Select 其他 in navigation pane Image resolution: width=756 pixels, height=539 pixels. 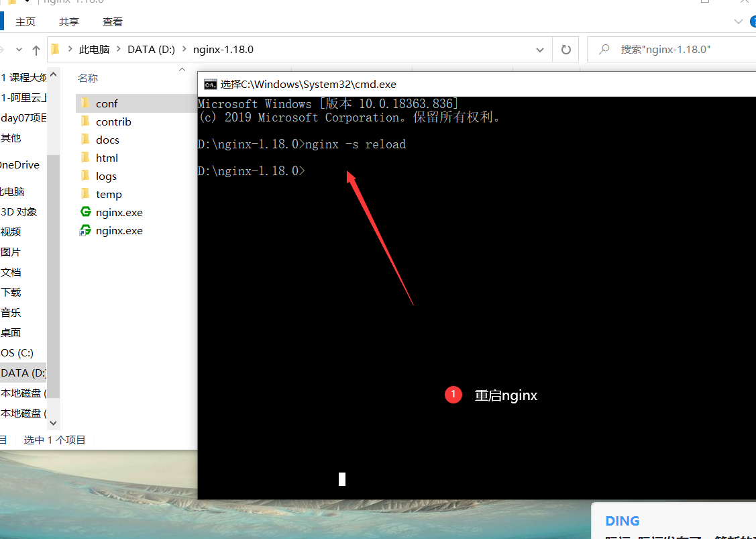pyautogui.click(x=11, y=138)
